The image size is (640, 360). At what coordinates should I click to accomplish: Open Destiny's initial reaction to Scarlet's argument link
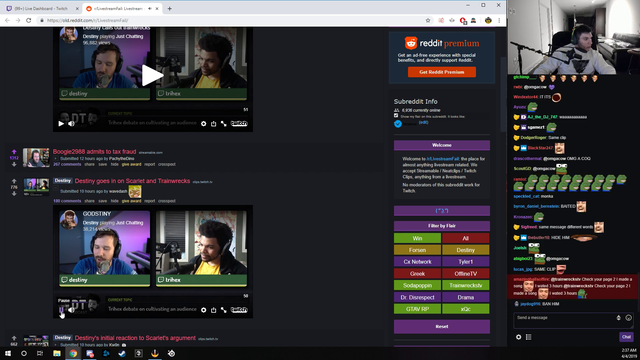tap(135, 338)
